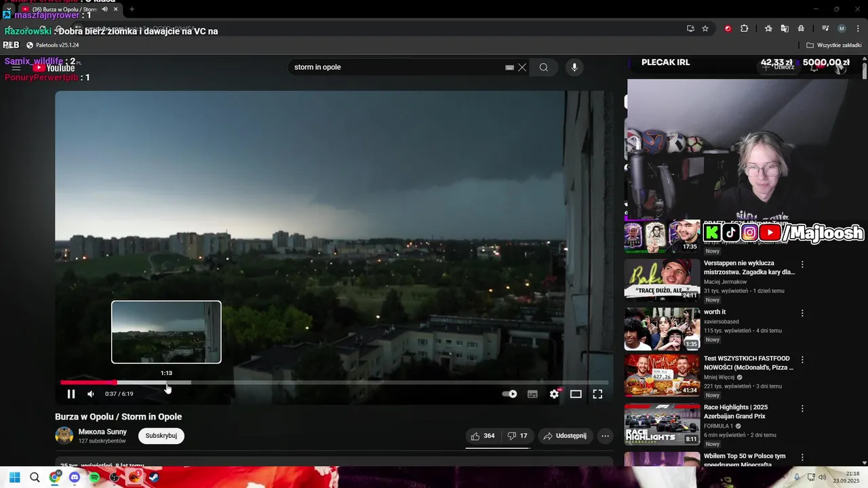Dislike the video with thumbs down (17)
Image resolution: width=868 pixels, height=488 pixels.
pos(517,436)
